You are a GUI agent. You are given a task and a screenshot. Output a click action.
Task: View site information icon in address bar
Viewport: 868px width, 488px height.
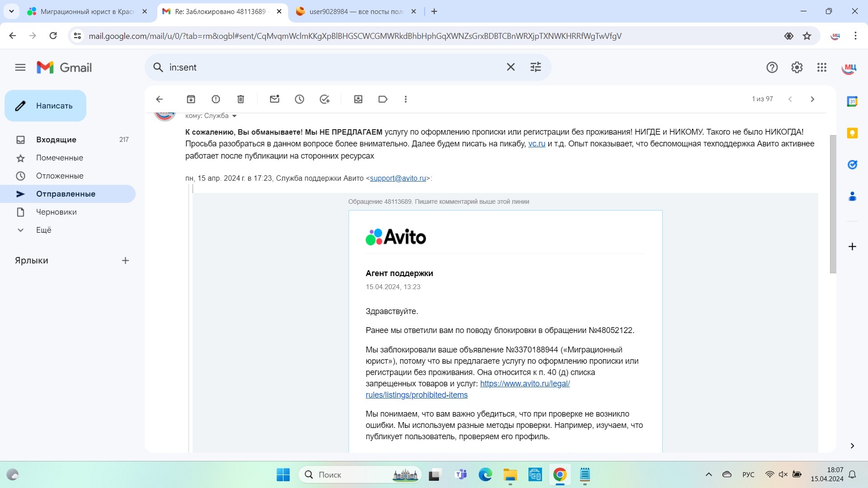coord(77,36)
